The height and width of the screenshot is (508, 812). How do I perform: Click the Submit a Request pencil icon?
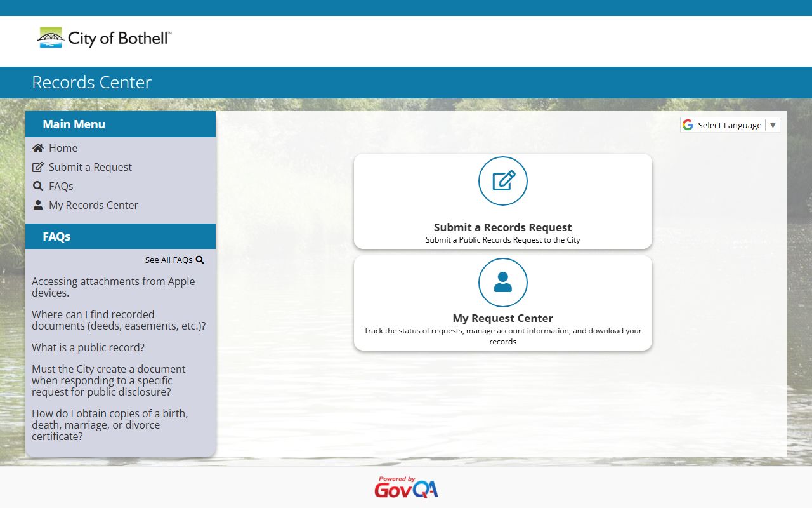point(38,167)
